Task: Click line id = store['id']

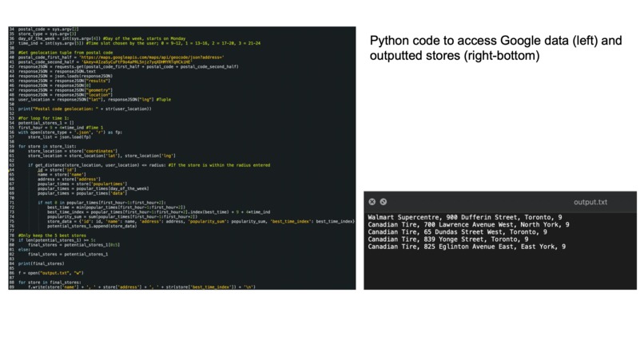Action: pyautogui.click(x=57, y=169)
